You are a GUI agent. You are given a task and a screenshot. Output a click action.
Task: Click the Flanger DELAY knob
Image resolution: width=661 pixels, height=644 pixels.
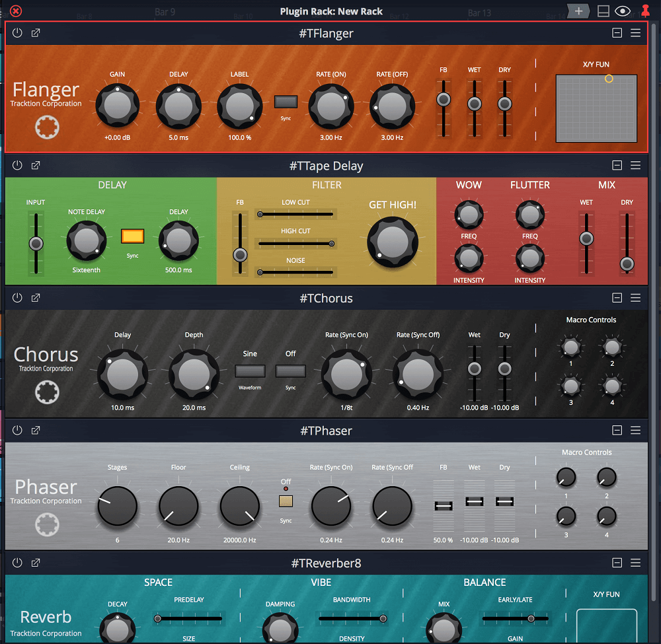[178, 106]
